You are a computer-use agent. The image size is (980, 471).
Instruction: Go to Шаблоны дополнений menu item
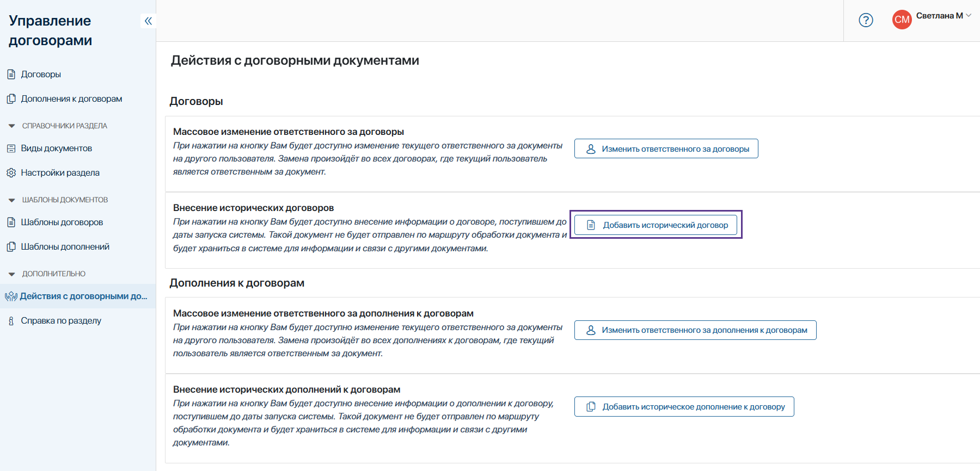(65, 247)
